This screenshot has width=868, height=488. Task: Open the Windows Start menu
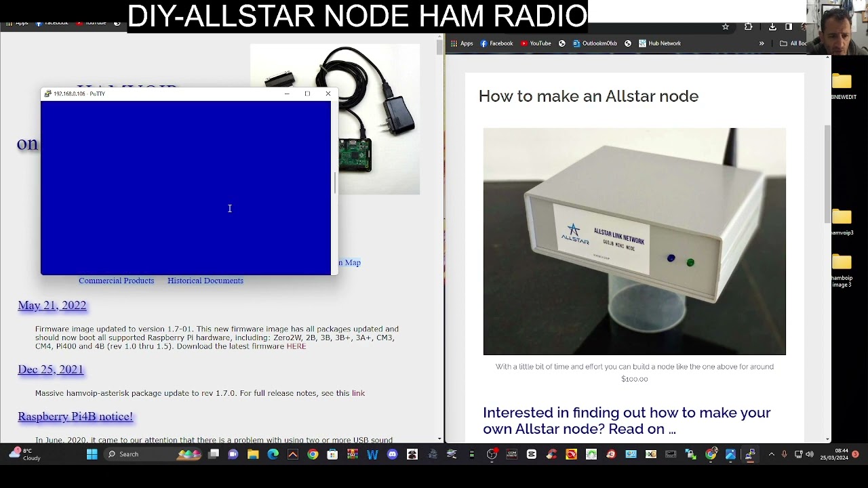[92, 454]
